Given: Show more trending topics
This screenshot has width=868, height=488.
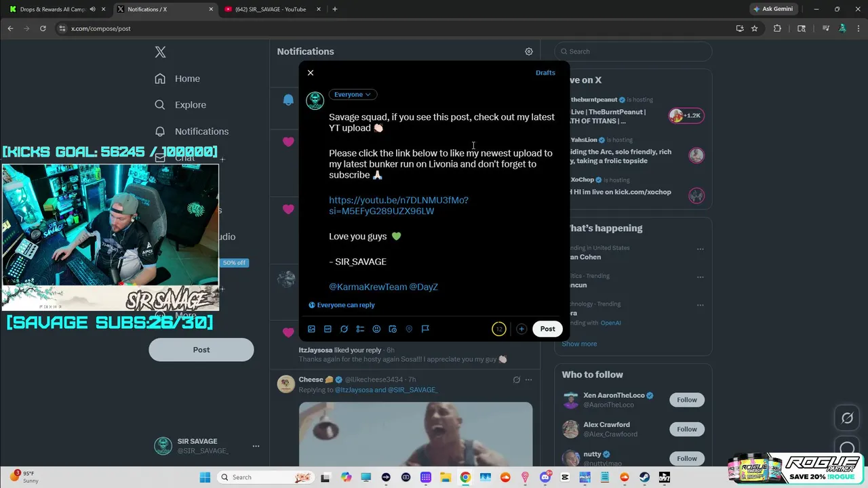Looking at the screenshot, I should pyautogui.click(x=579, y=344).
